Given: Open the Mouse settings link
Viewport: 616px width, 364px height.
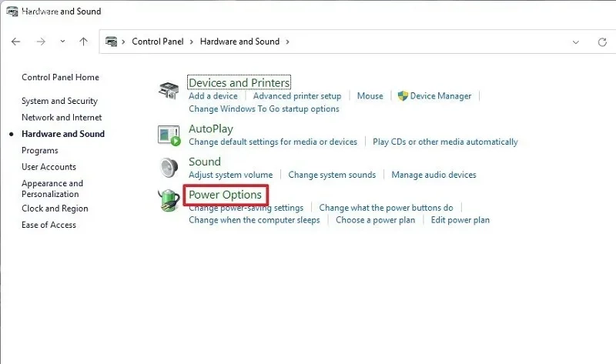Looking at the screenshot, I should (370, 96).
